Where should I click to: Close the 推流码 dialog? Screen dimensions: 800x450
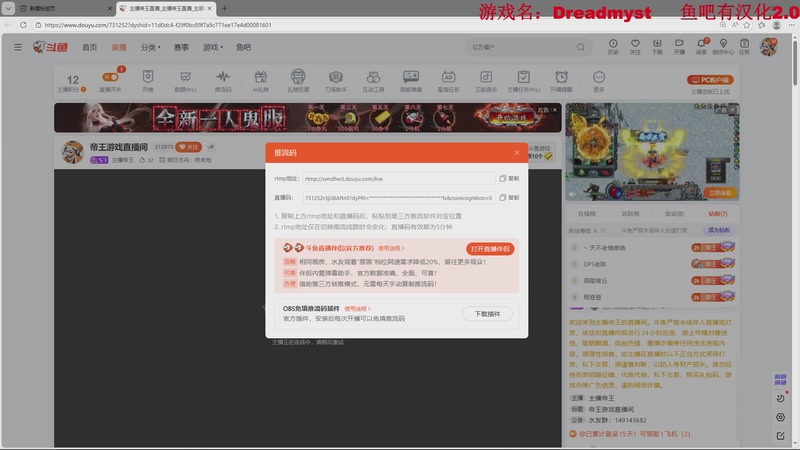[x=516, y=153]
